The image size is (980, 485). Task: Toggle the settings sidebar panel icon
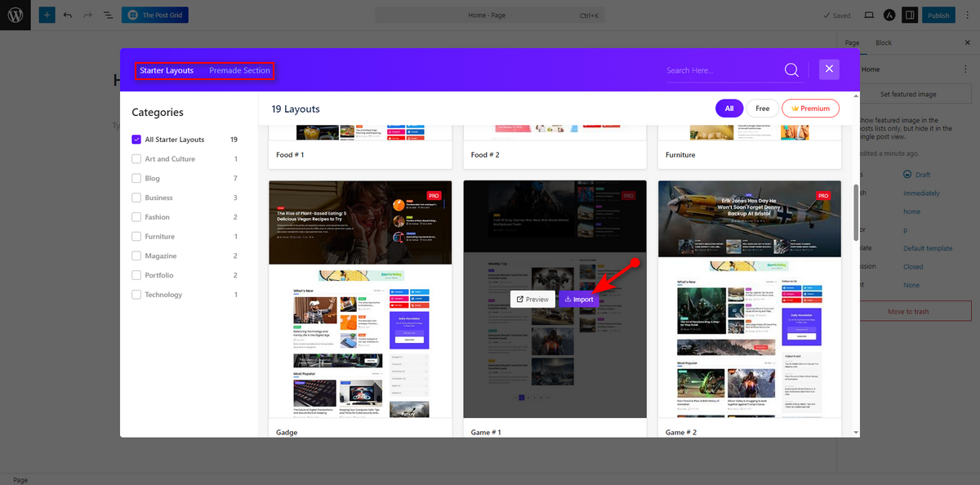(x=909, y=16)
